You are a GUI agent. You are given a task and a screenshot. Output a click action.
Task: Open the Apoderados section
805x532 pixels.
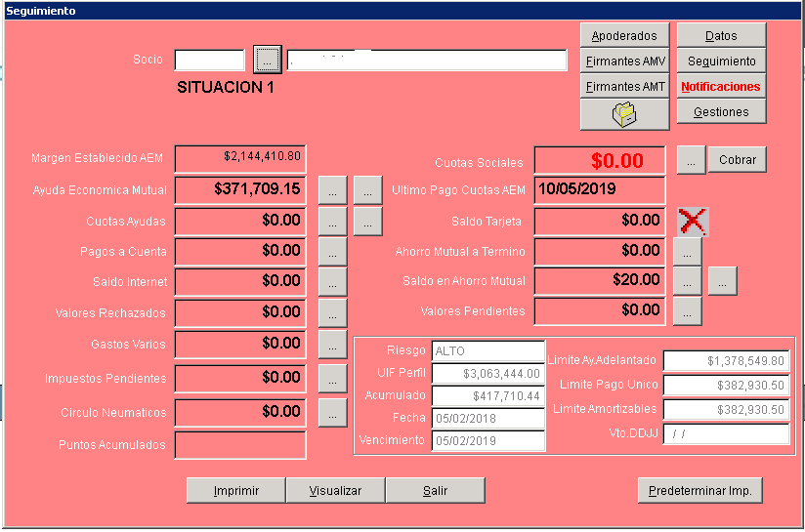pyautogui.click(x=624, y=35)
